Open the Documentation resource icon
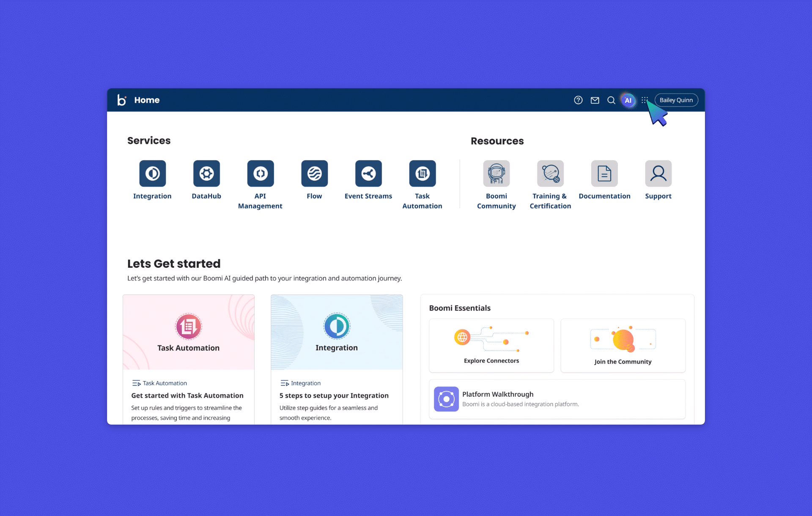 coord(604,173)
